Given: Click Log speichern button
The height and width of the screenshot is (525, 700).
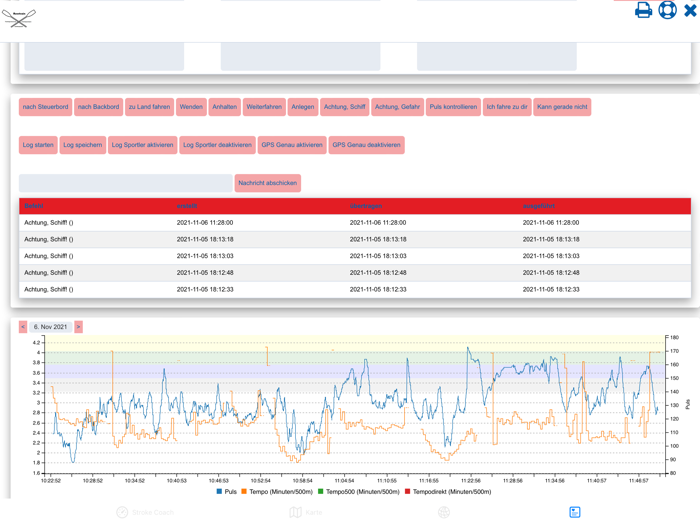Looking at the screenshot, I should click(83, 145).
